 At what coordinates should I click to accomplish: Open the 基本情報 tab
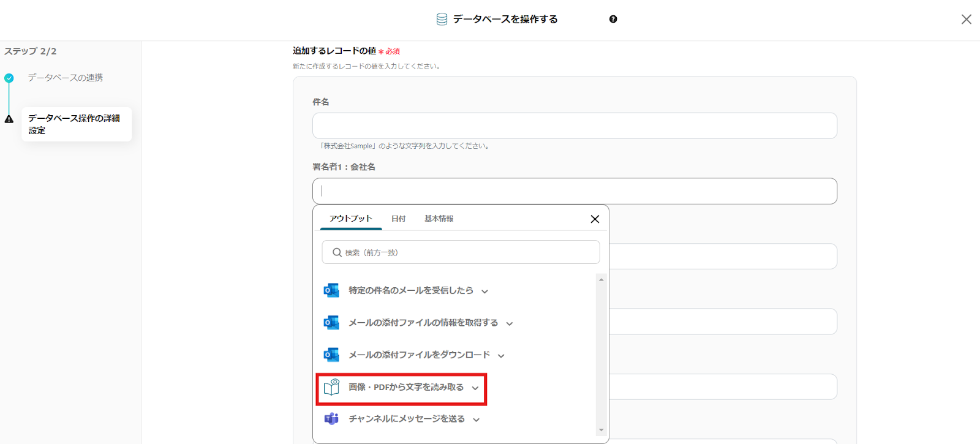pyautogui.click(x=439, y=219)
